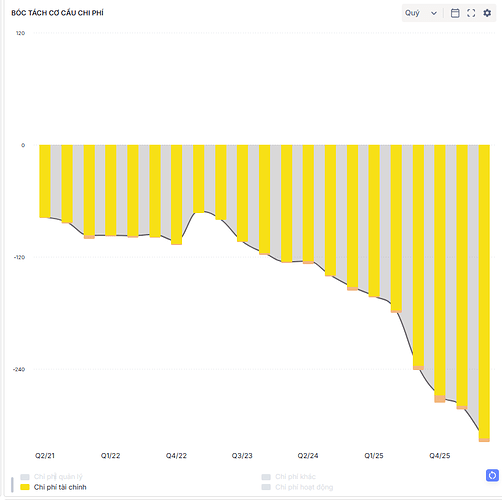Screen dimensions: 502x500
Task: Click the chevron arrow next to Quý
Action: click(x=434, y=13)
